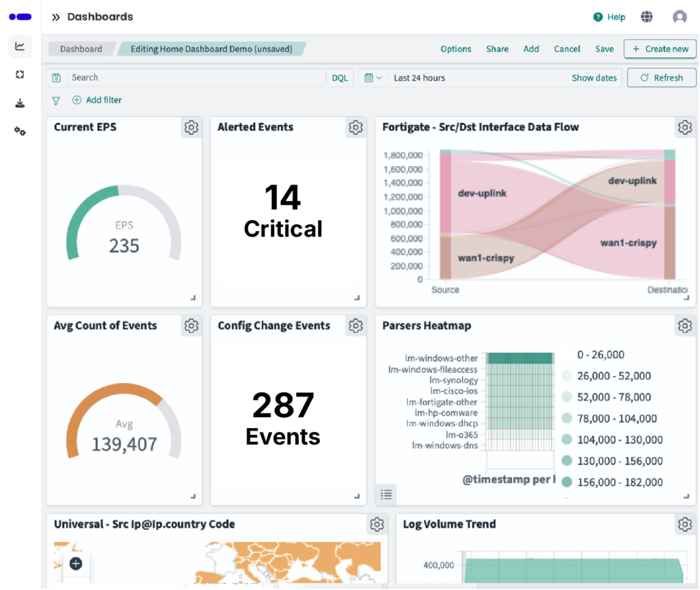The image size is (700, 590).
Task: Select 156,000 - 182,000 legend swatch
Action: pos(567,482)
